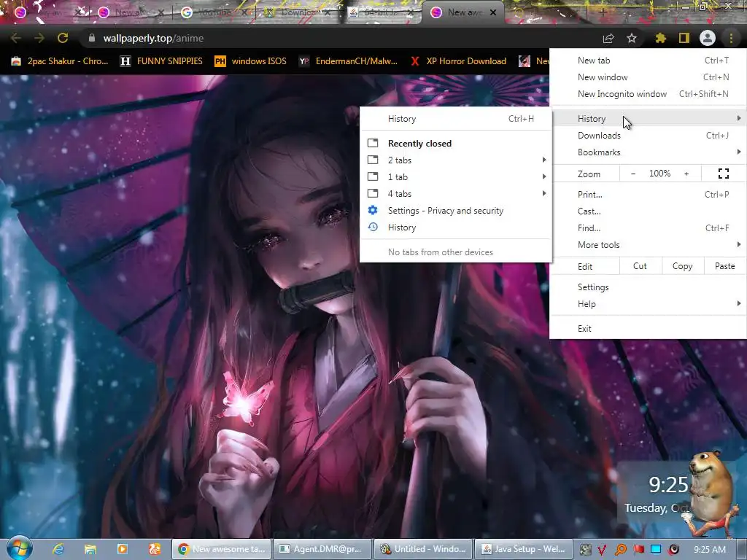Bookmark this page with the star
The height and width of the screenshot is (560, 747).
(632, 38)
